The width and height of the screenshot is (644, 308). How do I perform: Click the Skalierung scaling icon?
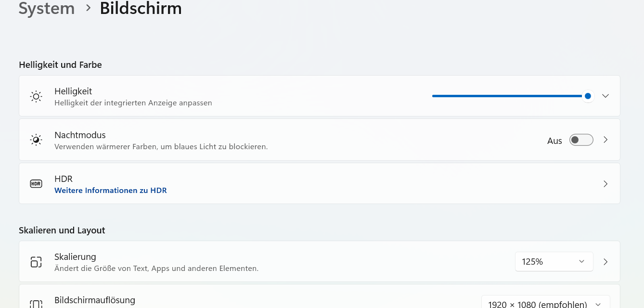click(36, 262)
